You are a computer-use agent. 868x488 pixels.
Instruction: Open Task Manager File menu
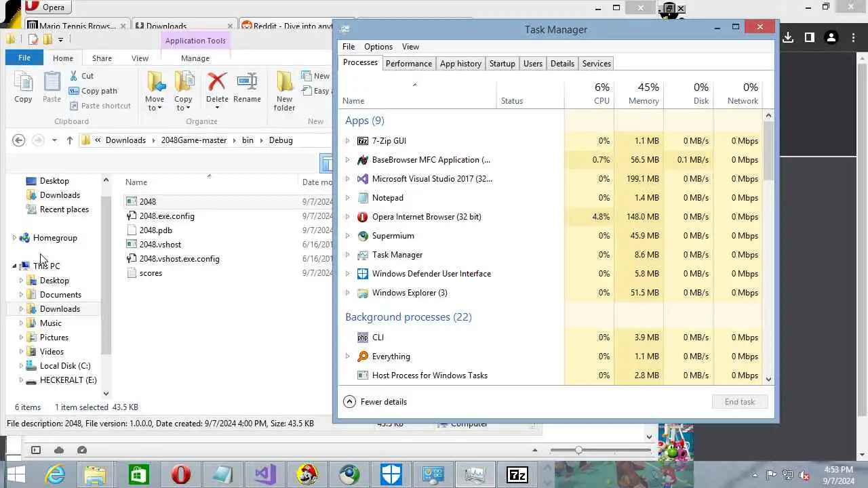tap(349, 47)
